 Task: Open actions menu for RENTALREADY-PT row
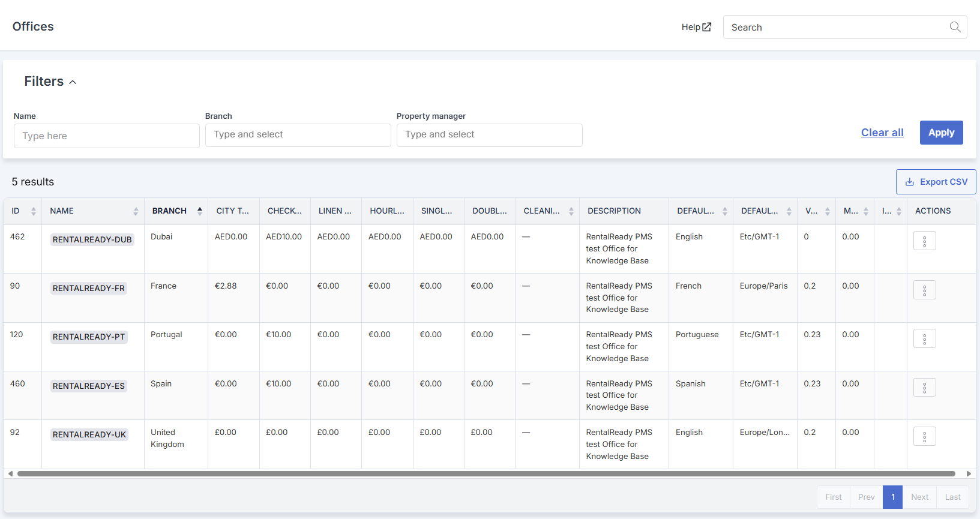point(924,339)
